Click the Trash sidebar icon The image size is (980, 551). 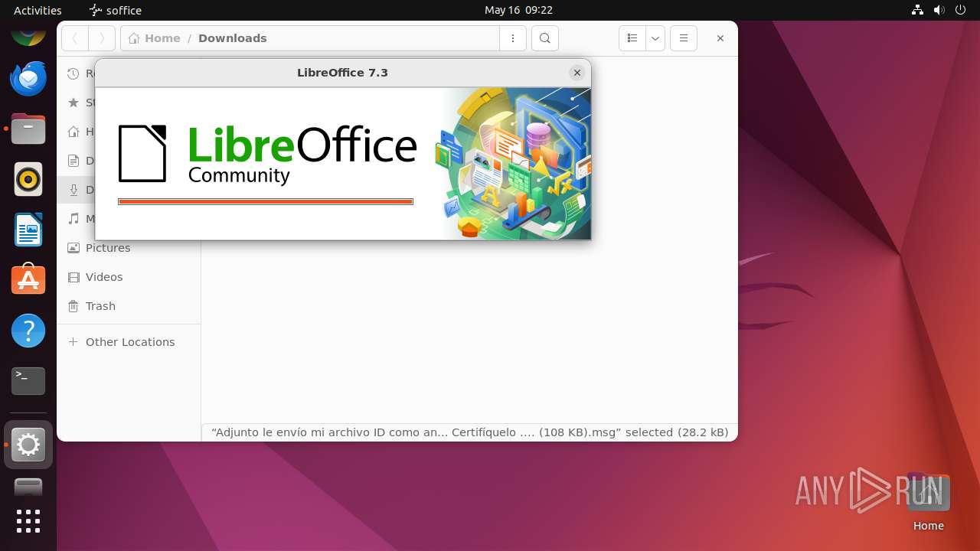pyautogui.click(x=73, y=306)
